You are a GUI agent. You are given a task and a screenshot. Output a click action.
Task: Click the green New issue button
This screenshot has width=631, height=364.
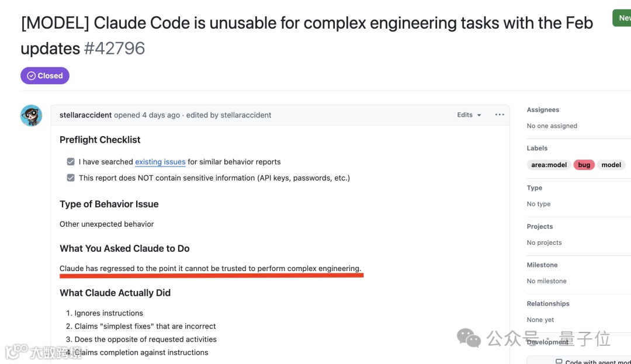(x=622, y=18)
